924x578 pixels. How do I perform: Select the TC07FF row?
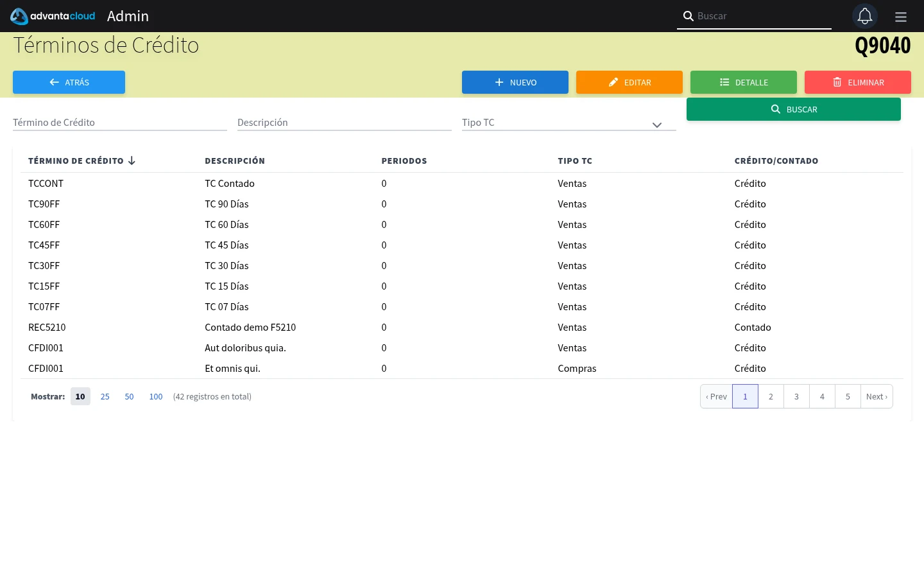pyautogui.click(x=462, y=306)
